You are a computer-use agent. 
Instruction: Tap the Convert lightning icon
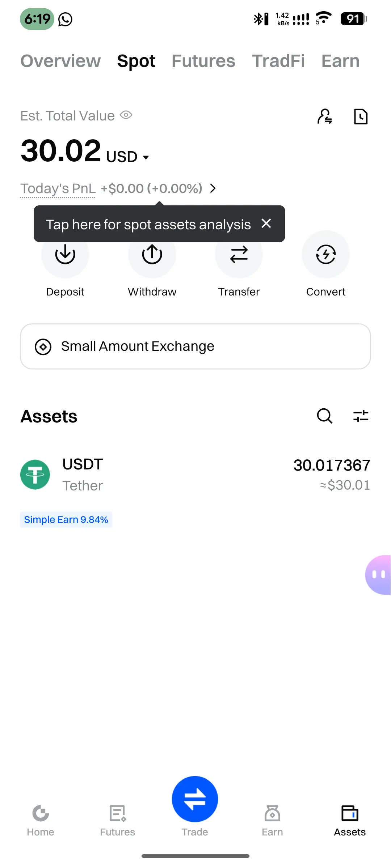326,255
